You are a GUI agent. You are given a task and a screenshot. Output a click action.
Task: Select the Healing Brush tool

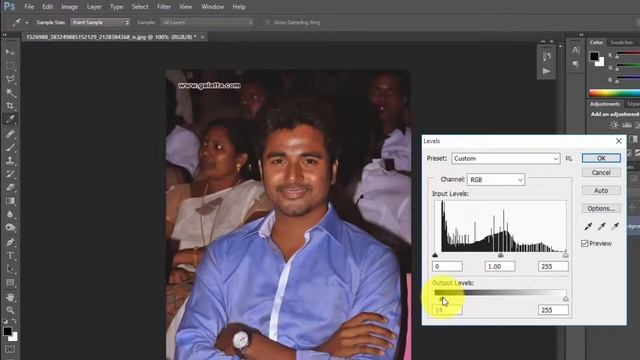(10, 133)
